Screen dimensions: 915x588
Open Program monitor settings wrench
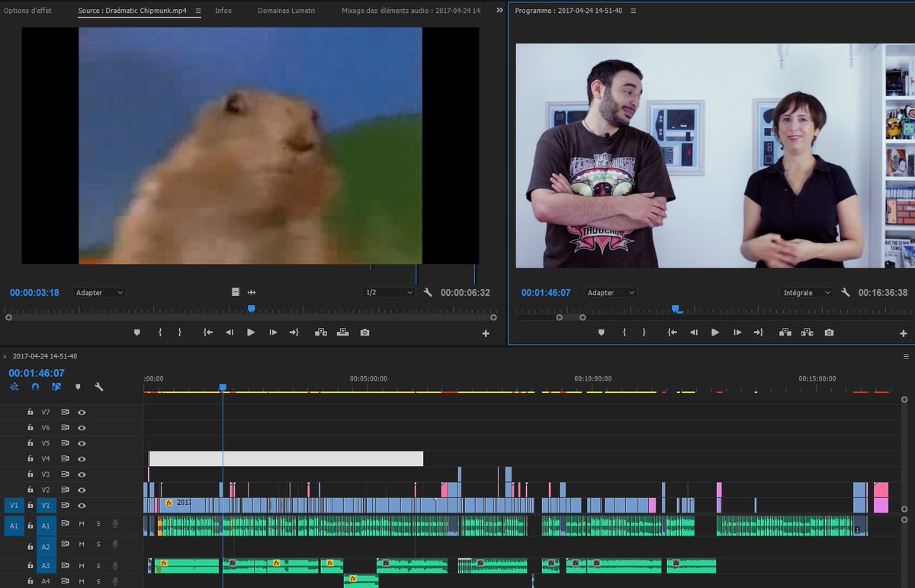tap(846, 292)
